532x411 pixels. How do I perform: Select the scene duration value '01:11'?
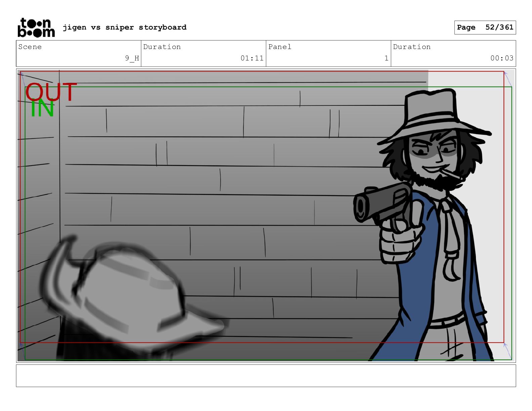(x=252, y=58)
